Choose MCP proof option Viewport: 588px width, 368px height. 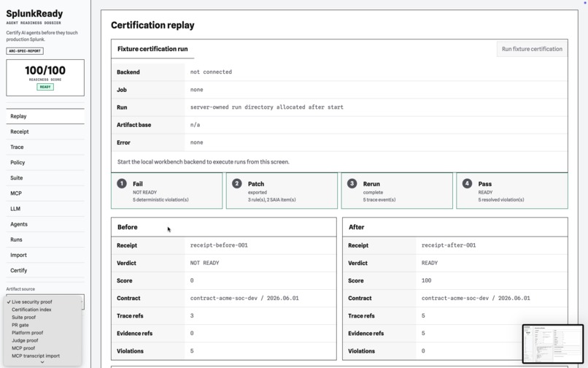[43, 348]
